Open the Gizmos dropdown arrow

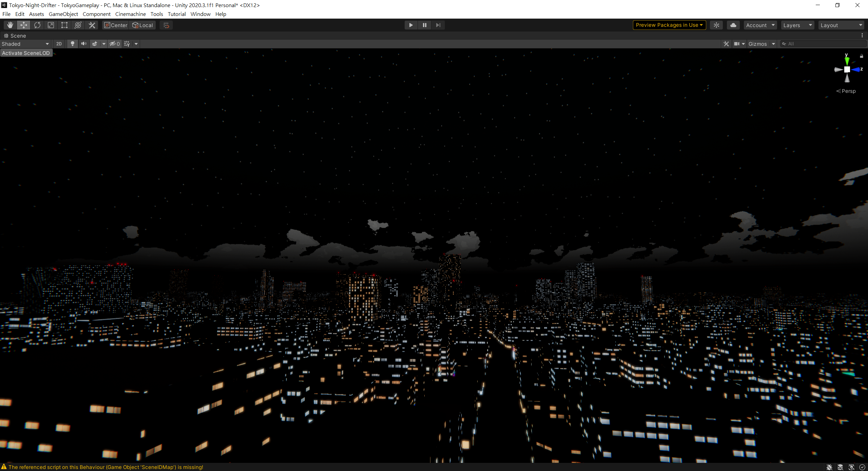coord(773,44)
